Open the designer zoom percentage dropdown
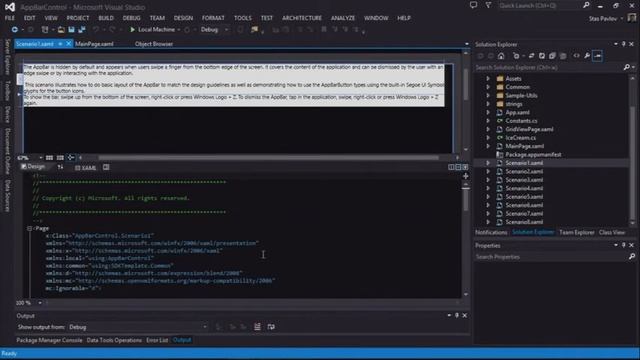Viewport: 640px width, 360px height. click(x=40, y=158)
